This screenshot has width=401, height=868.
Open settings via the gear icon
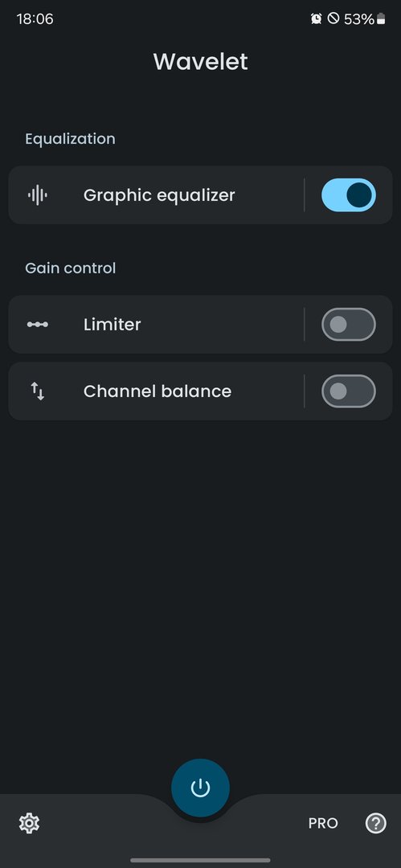(x=30, y=824)
